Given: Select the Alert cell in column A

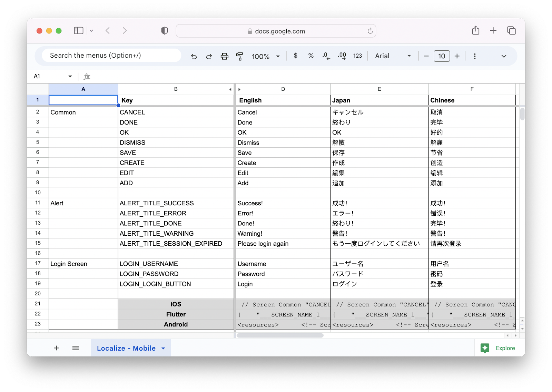Looking at the screenshot, I should pos(83,203).
